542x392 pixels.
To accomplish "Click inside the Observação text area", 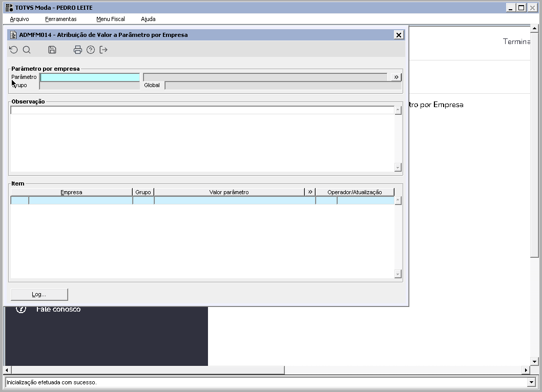I will tap(202, 139).
